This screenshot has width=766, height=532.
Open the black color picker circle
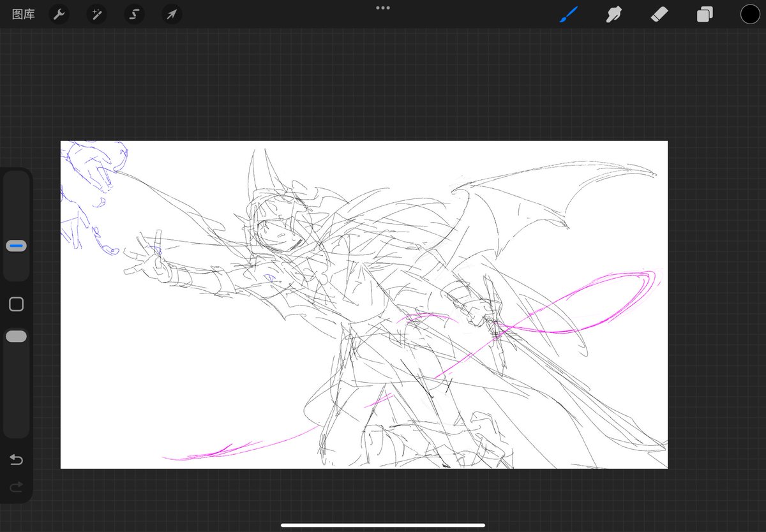pos(750,14)
